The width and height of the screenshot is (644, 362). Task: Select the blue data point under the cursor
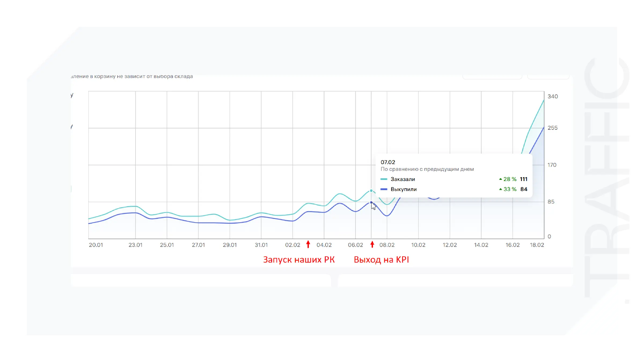tap(371, 202)
